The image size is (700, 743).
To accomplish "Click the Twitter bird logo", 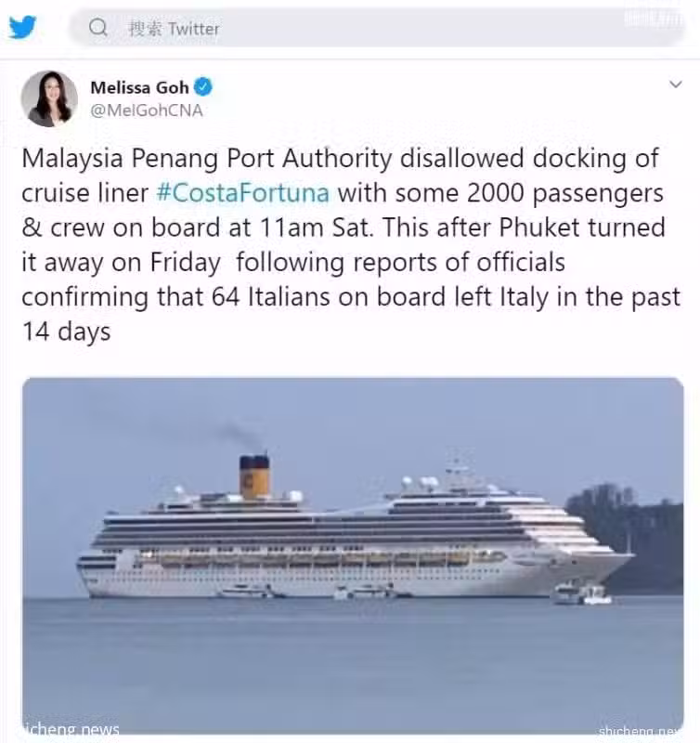I will click(x=22, y=27).
